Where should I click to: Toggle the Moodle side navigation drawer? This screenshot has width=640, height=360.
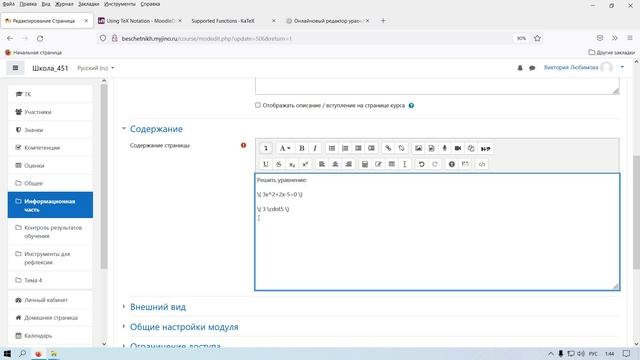pyautogui.click(x=16, y=68)
